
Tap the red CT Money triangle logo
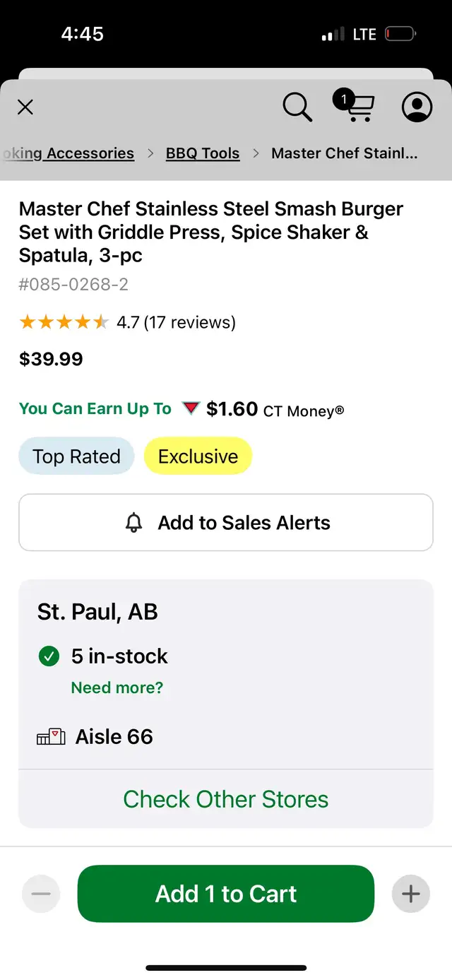[191, 408]
